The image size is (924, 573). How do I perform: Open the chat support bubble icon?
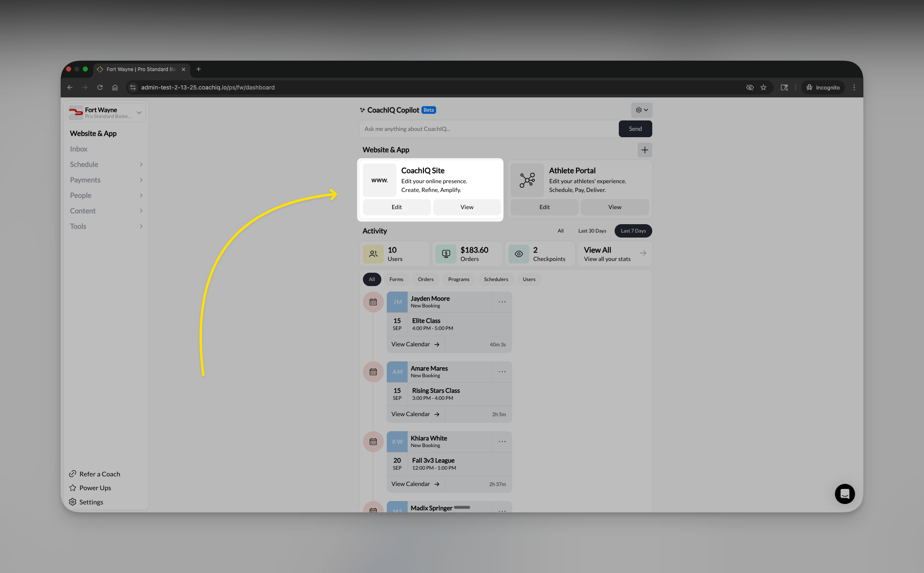click(x=845, y=494)
